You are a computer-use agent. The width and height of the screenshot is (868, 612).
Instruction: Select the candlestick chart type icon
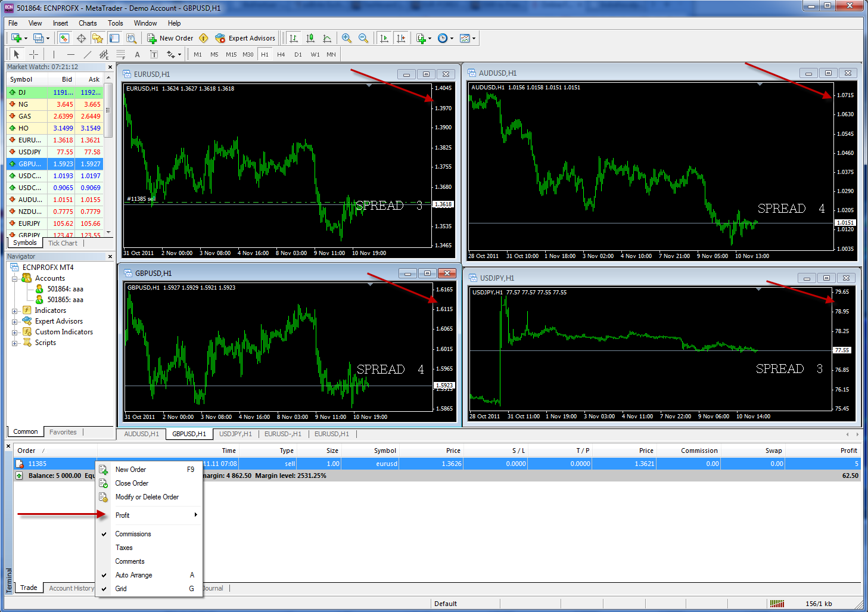pyautogui.click(x=310, y=38)
